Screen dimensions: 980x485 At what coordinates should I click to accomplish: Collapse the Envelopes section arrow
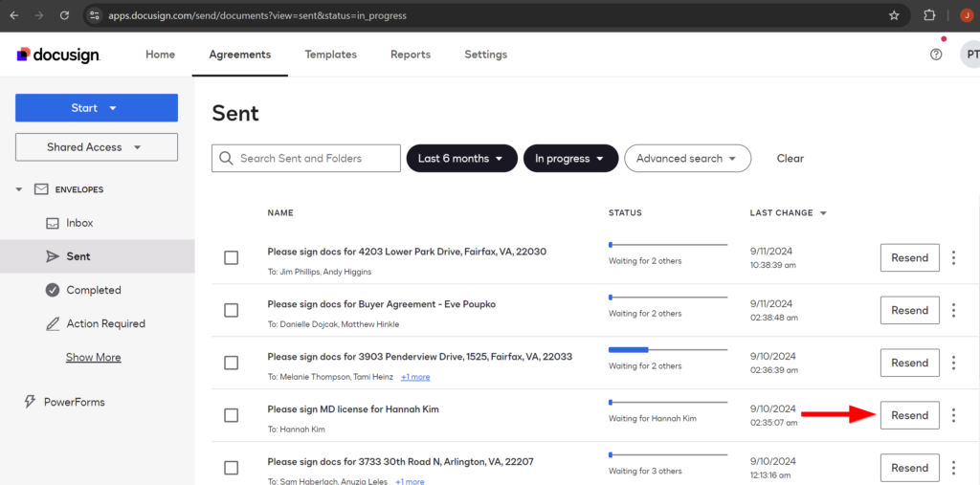tap(19, 189)
